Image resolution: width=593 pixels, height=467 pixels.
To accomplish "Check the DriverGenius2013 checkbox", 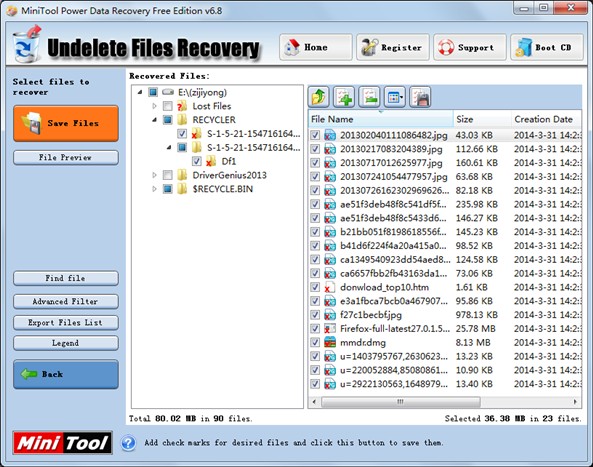I will pyautogui.click(x=168, y=175).
